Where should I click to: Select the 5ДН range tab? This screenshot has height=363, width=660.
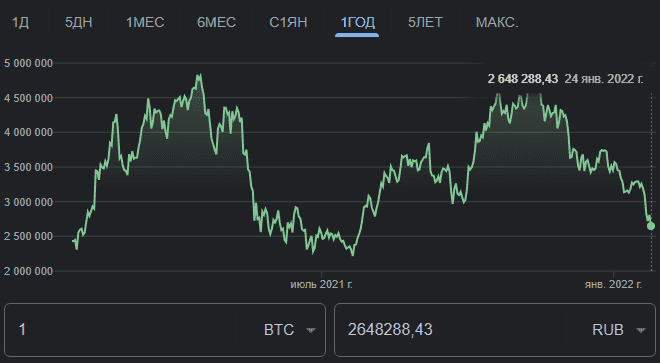(79, 22)
